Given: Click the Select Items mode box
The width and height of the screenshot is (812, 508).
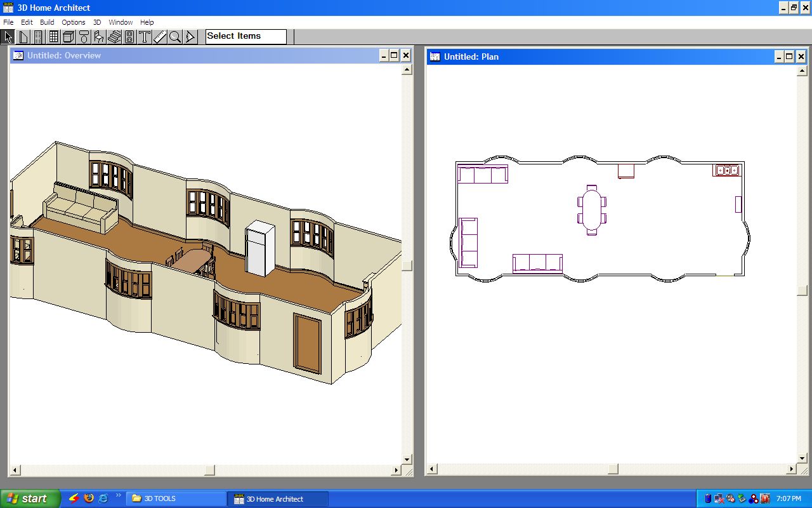Looking at the screenshot, I should click(245, 36).
